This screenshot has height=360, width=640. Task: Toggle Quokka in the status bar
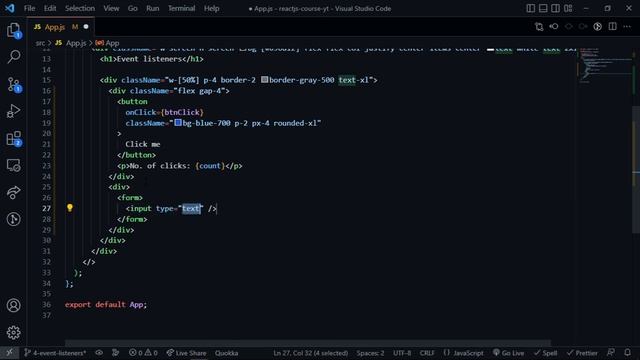(227, 353)
